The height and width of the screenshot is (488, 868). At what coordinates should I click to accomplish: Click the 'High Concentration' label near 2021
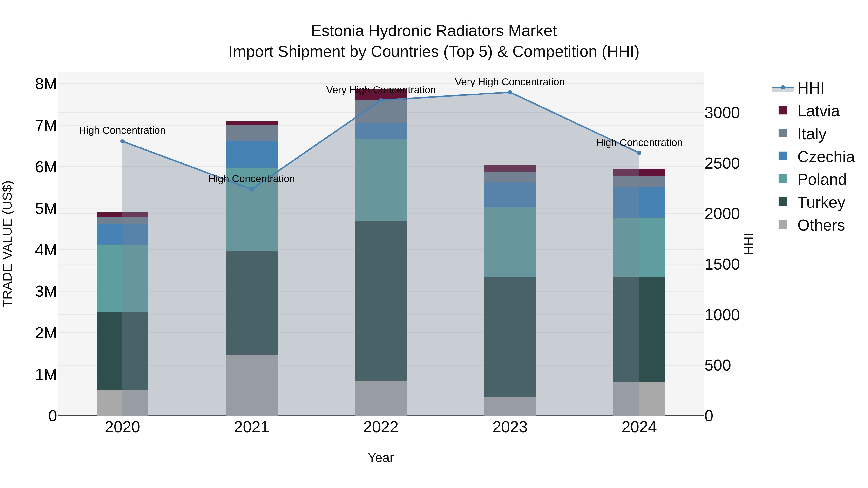[251, 179]
